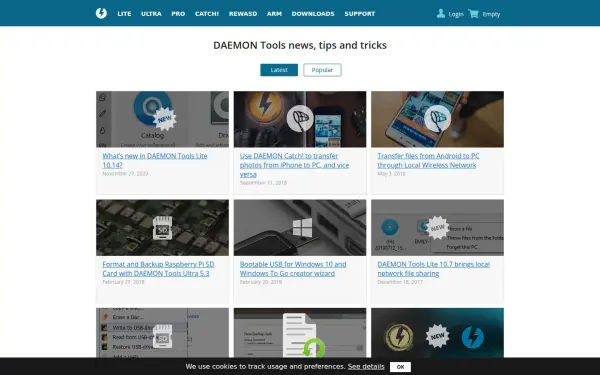Click the green restore arrow document icon

tap(304, 336)
